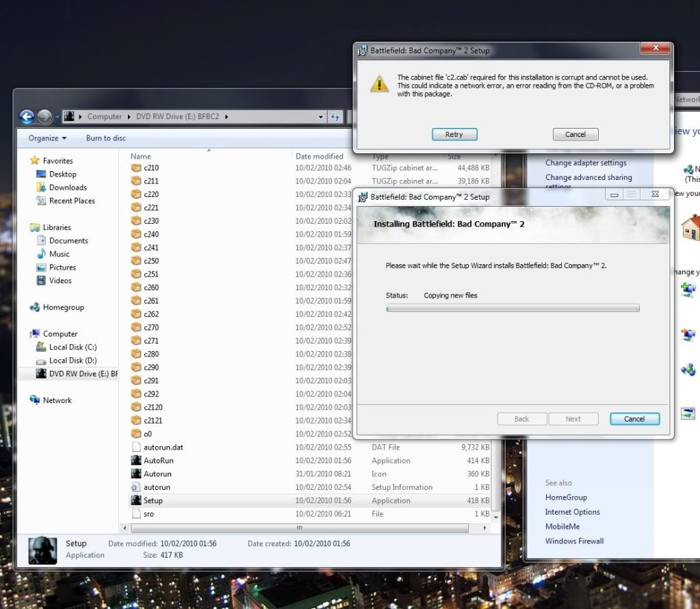Sort files by Name column header
Screen dimensions: 700x609
point(141,156)
